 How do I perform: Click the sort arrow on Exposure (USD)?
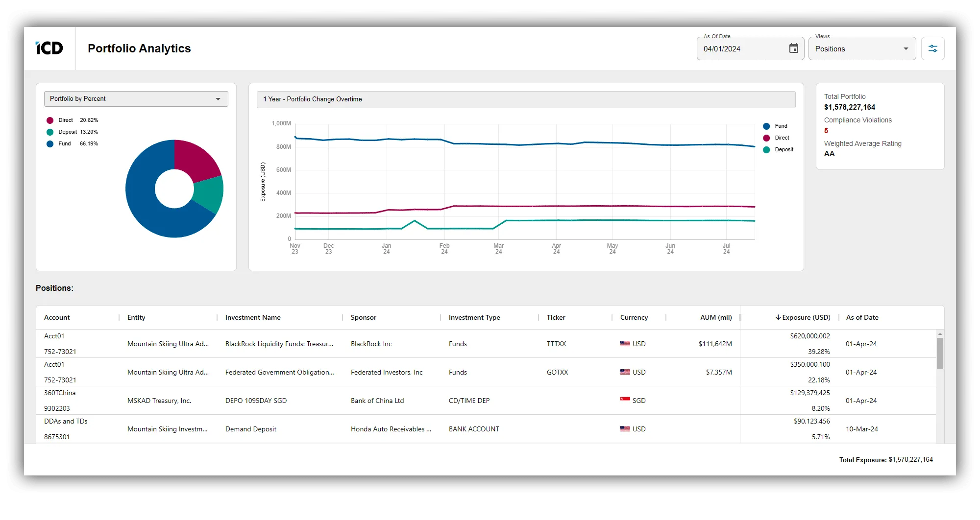(778, 317)
